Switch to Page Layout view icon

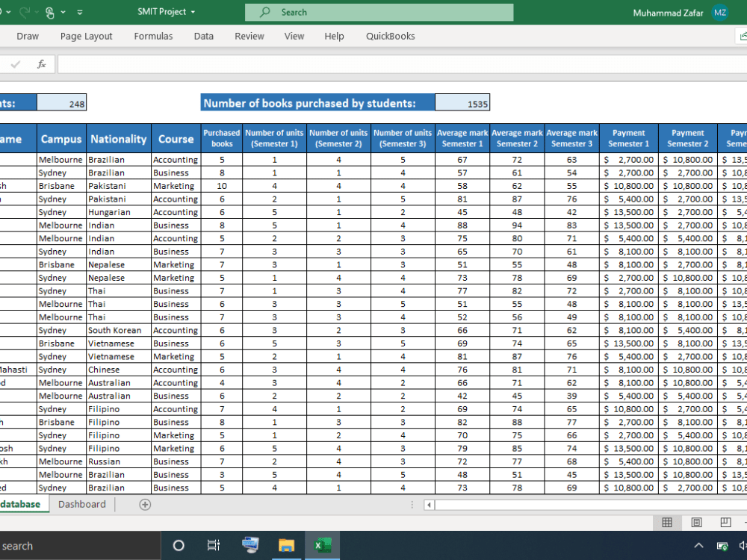[x=696, y=523]
